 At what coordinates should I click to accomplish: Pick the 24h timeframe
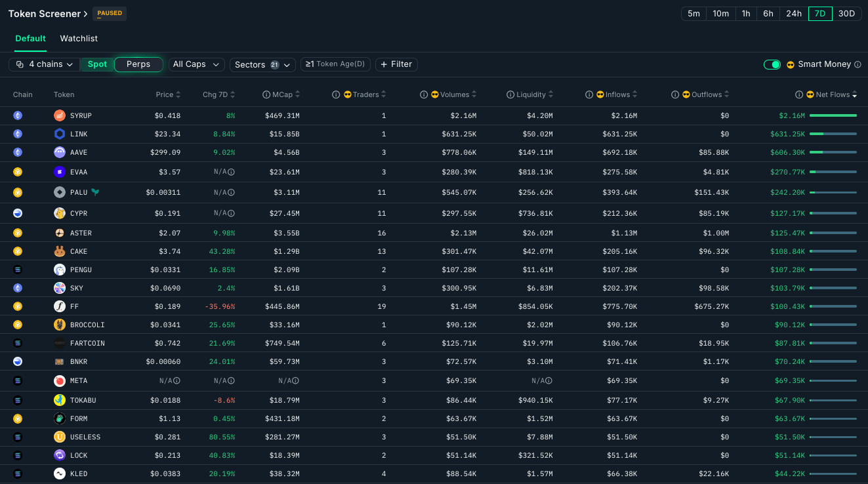[x=794, y=13]
